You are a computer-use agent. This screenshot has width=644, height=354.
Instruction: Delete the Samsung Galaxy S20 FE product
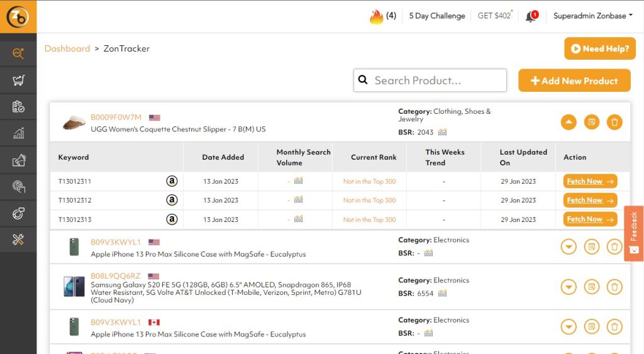tap(614, 287)
